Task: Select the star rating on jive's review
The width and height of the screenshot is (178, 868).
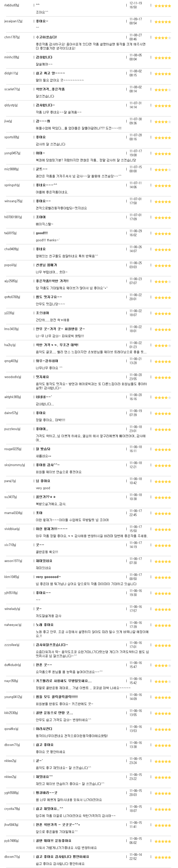Action: pos(162,122)
